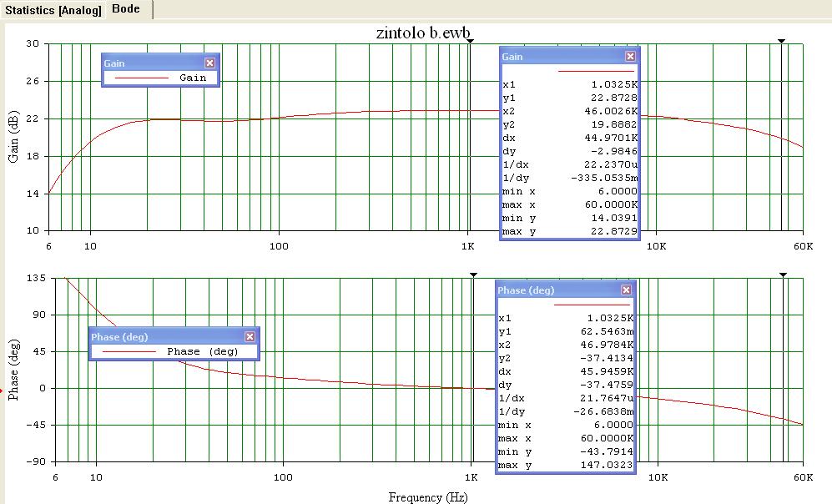This screenshot has height=504, width=832.
Task: Click the 135 tick label on Phase axis
Action: click(37, 278)
